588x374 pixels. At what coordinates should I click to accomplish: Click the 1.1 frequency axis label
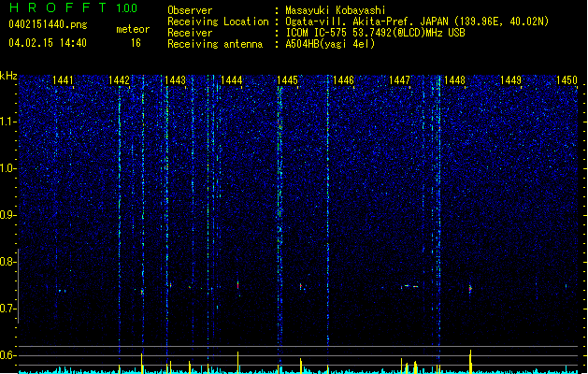pyautogui.click(x=7, y=122)
